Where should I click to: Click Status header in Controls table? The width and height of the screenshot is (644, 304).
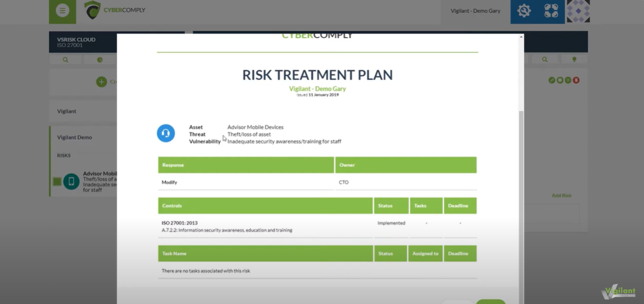click(x=391, y=206)
